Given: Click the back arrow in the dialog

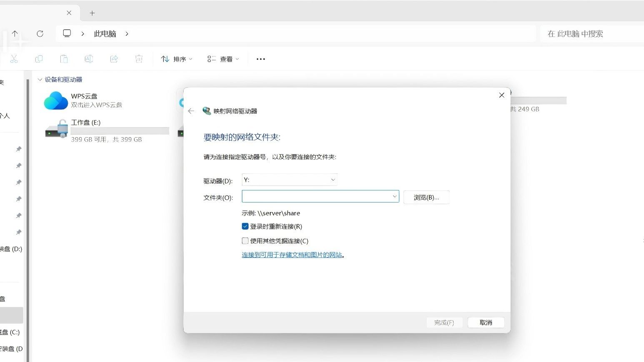Looking at the screenshot, I should tap(191, 111).
